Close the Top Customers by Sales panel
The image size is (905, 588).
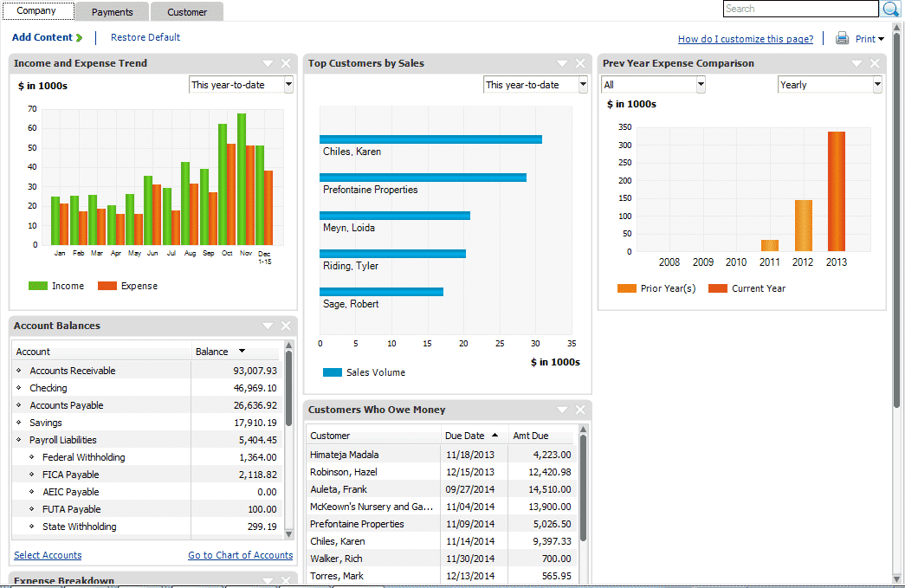coord(580,63)
